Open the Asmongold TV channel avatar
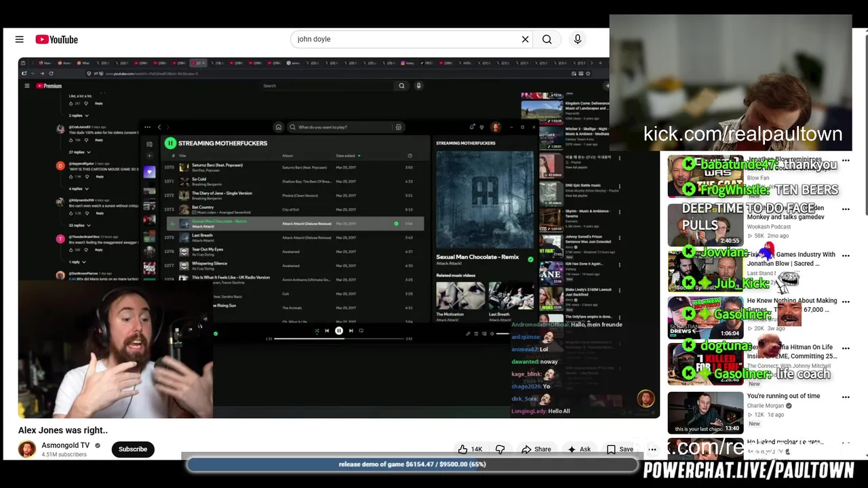This screenshot has height=488, width=868. click(27, 449)
